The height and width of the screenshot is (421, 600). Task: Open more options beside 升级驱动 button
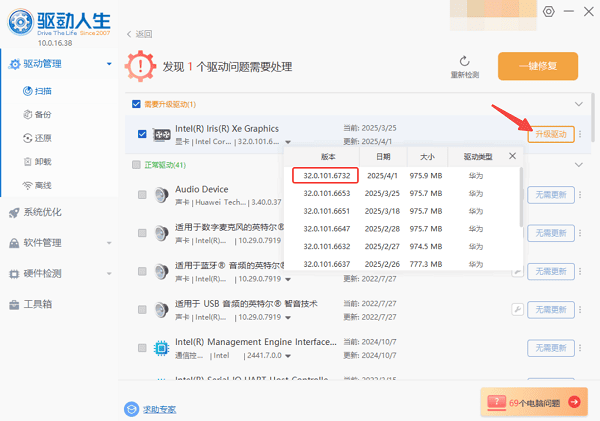pos(579,134)
